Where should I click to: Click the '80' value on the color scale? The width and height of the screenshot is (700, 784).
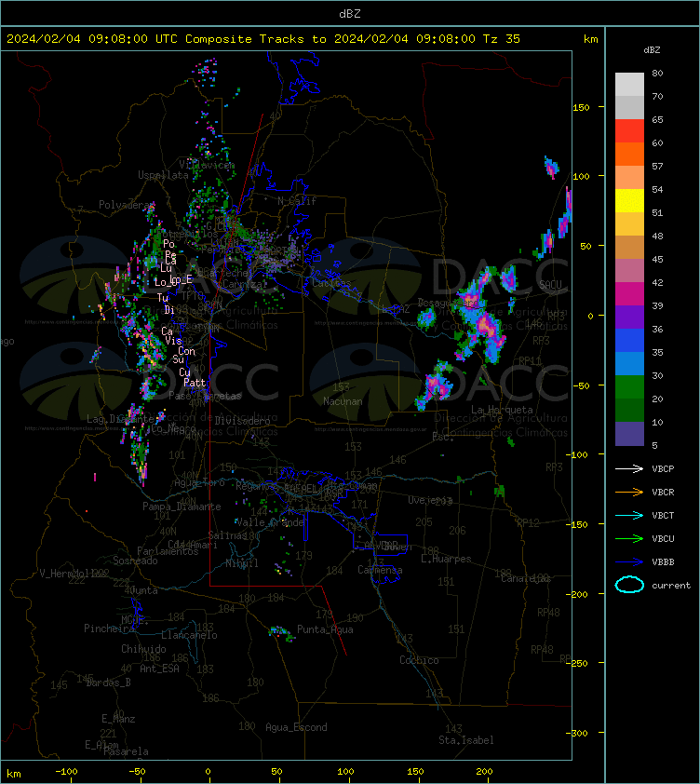657,73
